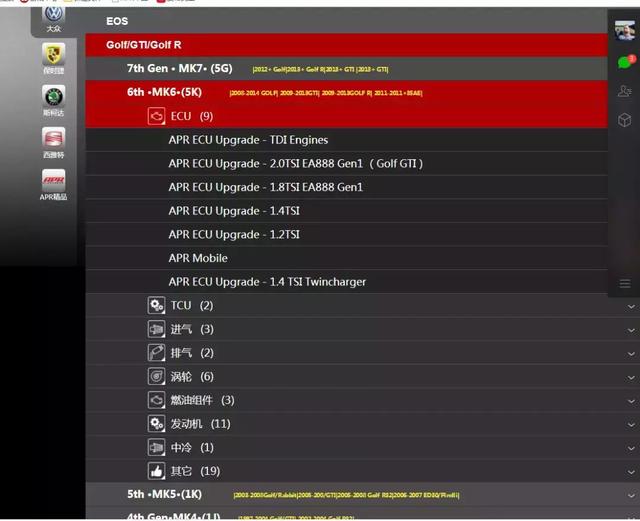Image resolution: width=640 pixels, height=521 pixels.
Task: Open APR ECU Upgrade - TDI Engines
Action: coord(248,140)
